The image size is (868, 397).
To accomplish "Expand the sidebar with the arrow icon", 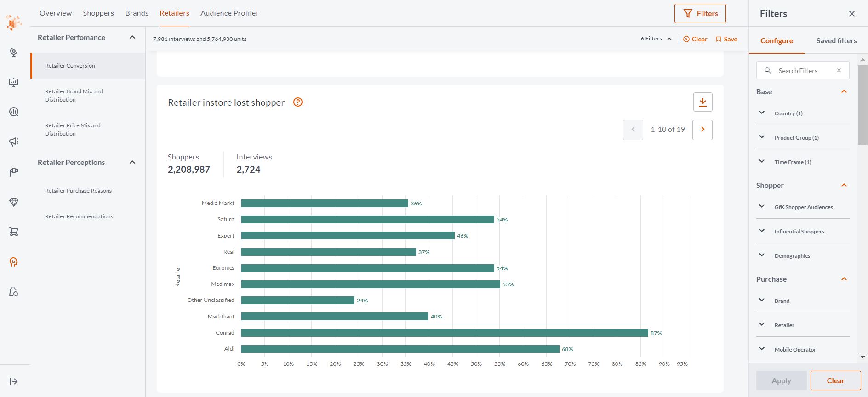I will (13, 381).
